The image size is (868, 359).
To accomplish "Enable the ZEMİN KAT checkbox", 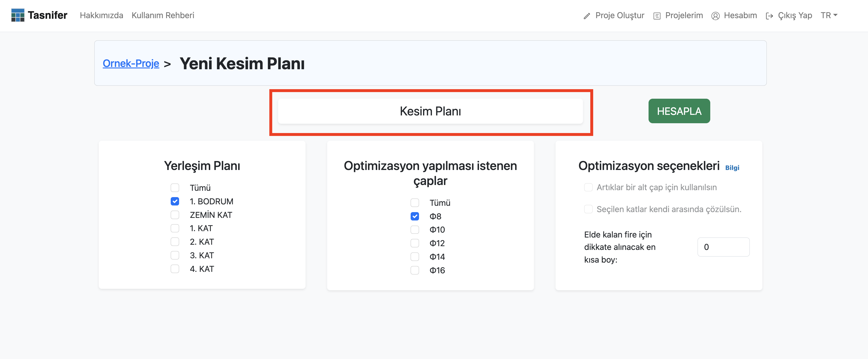I will pos(175,215).
